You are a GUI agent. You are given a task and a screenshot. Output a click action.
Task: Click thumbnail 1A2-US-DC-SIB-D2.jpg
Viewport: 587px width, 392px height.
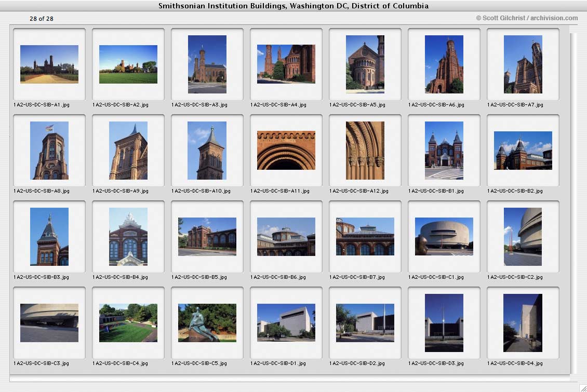365,323
